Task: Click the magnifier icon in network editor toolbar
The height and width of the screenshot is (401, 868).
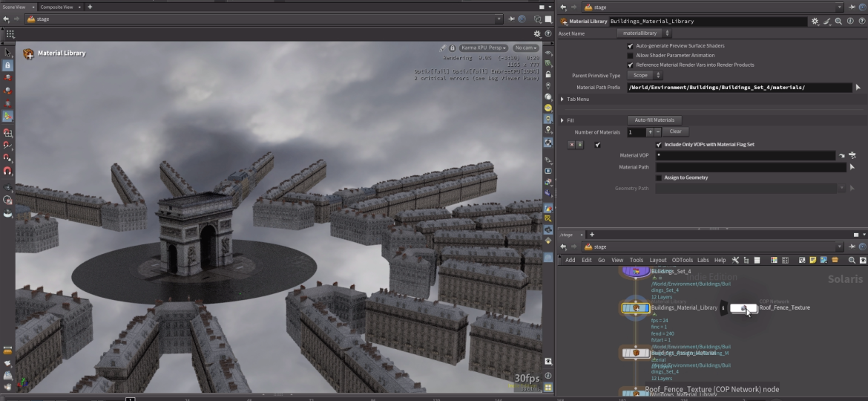Action: (852, 260)
